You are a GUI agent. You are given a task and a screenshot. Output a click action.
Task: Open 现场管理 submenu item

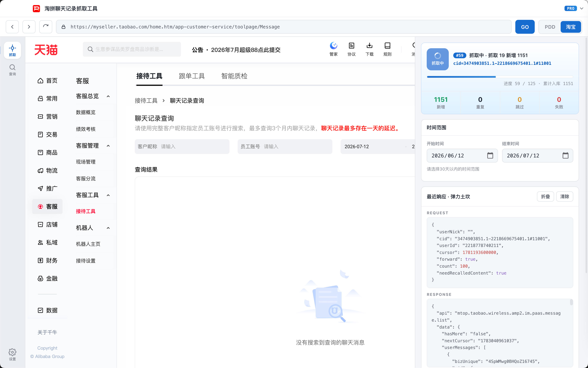[86, 162]
